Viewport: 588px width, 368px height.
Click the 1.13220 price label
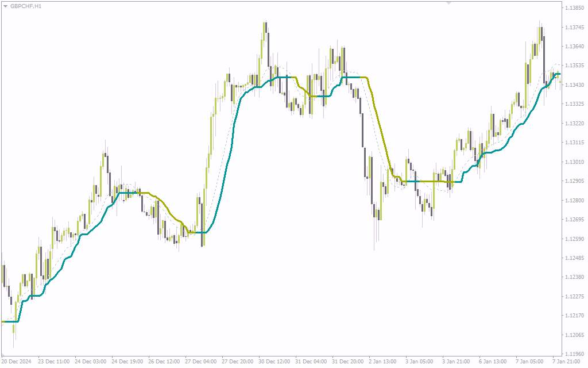point(574,123)
